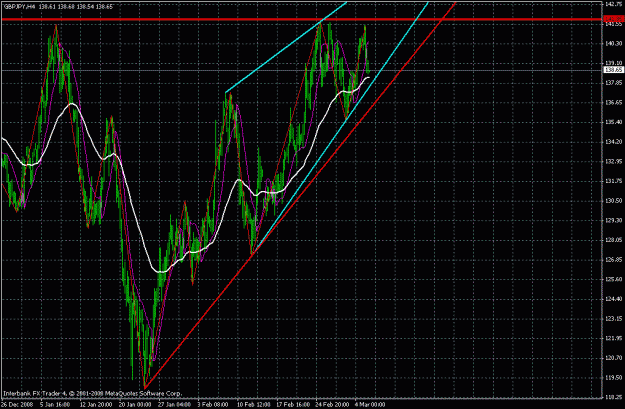Click the 131.75 price axis label
Viewport: 625px width, 409px height.
(x=614, y=181)
